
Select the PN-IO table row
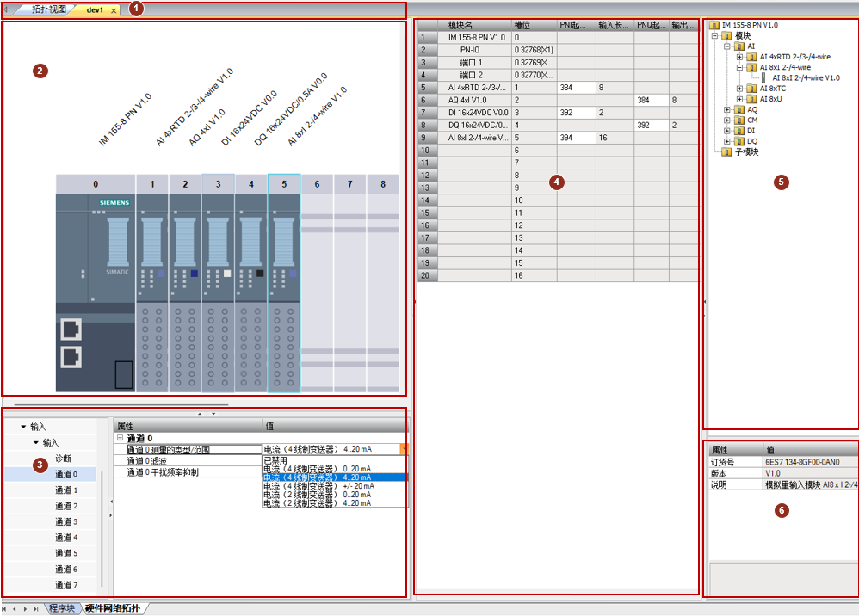559,50
